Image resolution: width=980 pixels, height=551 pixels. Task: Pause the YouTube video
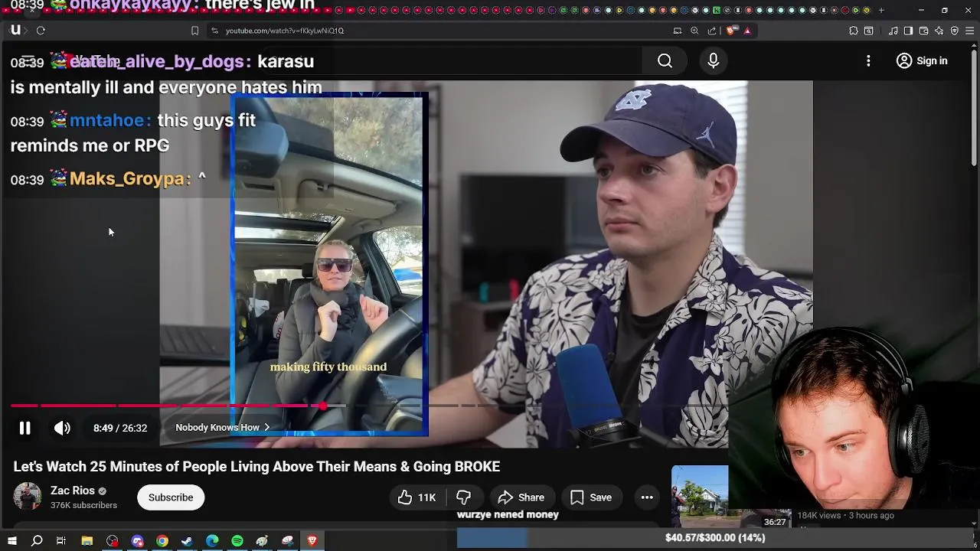click(24, 429)
